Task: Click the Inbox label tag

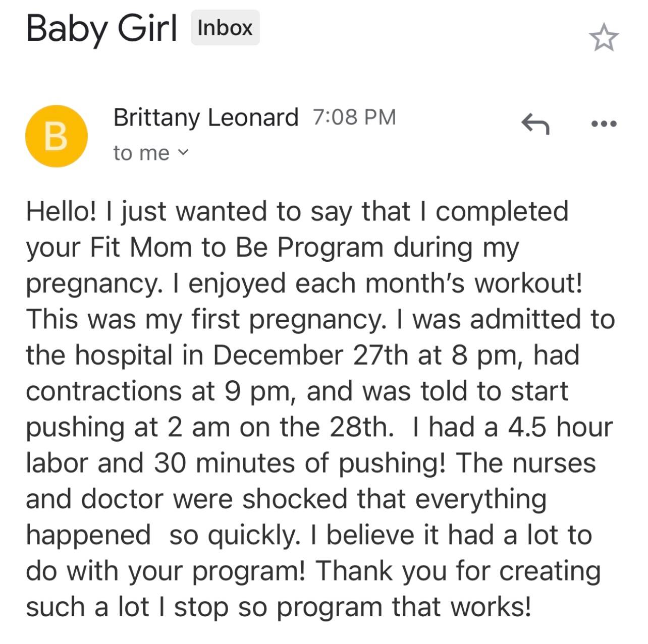Action: (225, 28)
